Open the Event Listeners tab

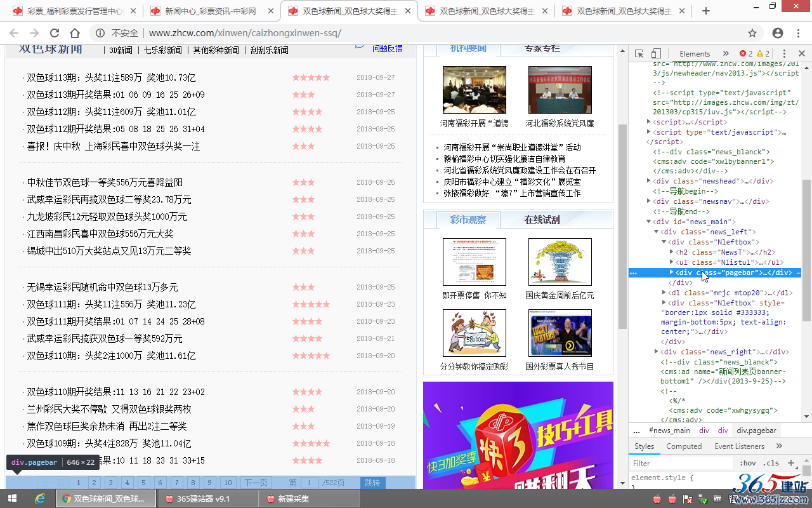739,446
